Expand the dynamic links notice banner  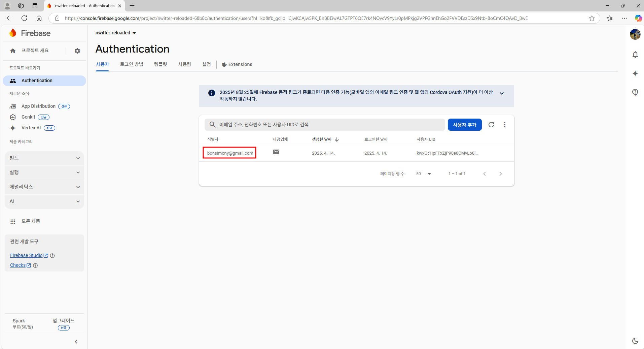pos(502,93)
